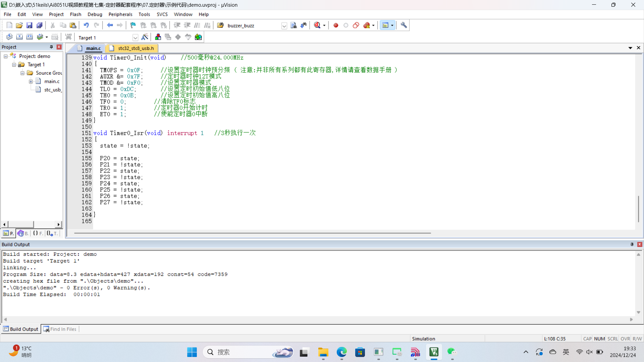Switch to Templates panel tab
This screenshot has height=362, width=644.
[x=52, y=233]
